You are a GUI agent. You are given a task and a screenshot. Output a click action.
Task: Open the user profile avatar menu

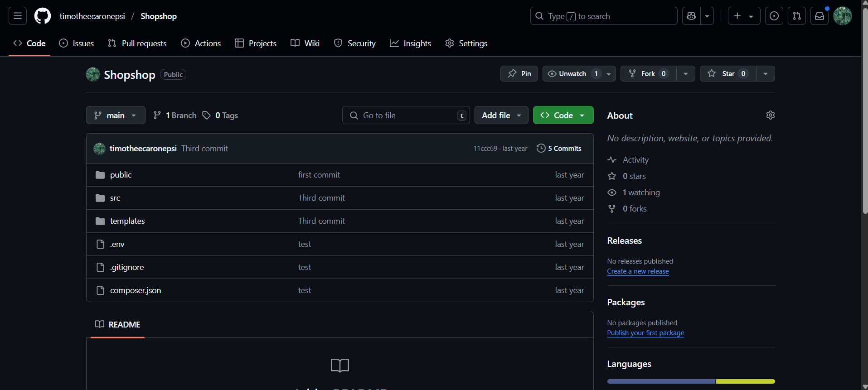pyautogui.click(x=842, y=16)
